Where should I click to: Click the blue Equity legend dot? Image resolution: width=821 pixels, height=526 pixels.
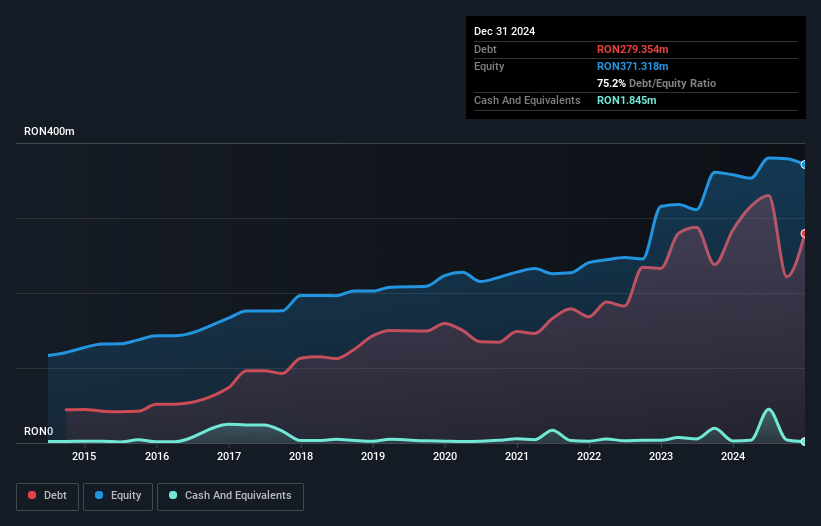coord(99,495)
